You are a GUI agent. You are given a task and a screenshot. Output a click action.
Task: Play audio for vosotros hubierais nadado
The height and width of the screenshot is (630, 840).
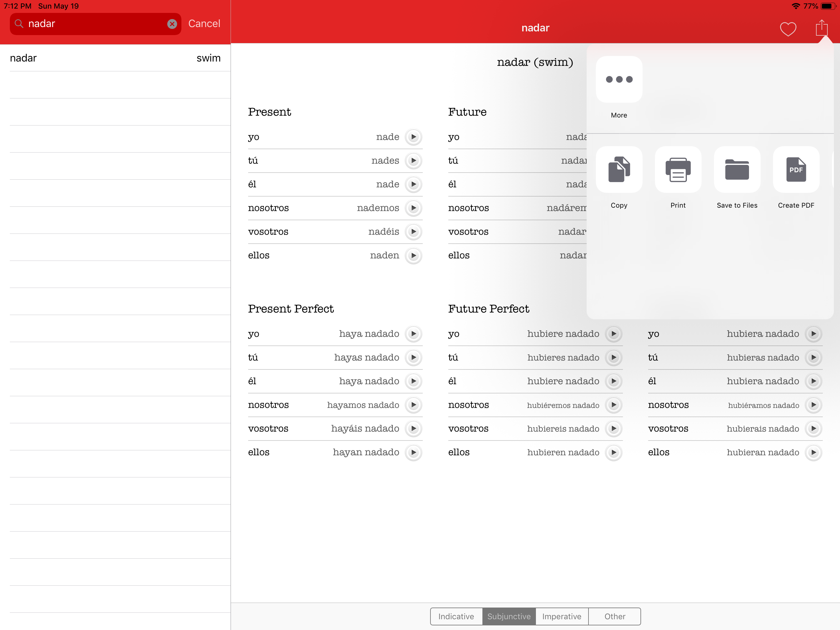(814, 429)
